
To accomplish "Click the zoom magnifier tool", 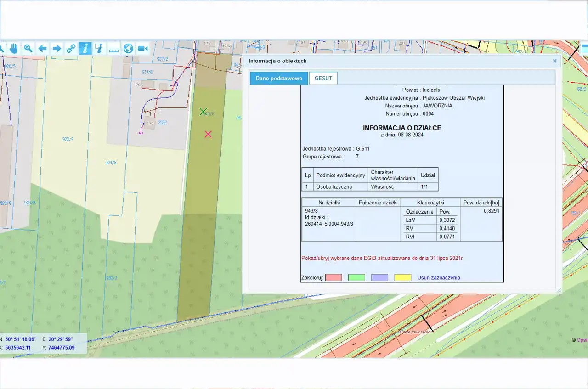I will [x=28, y=48].
